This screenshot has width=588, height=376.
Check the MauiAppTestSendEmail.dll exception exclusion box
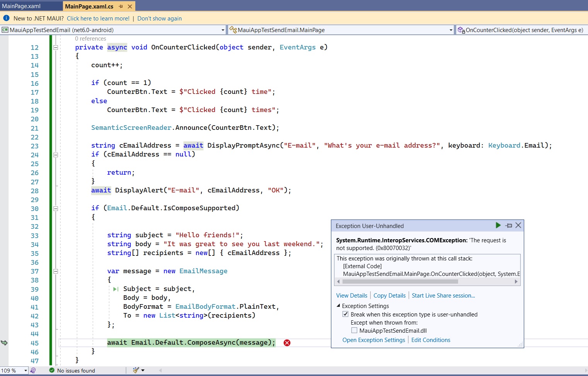tap(354, 330)
